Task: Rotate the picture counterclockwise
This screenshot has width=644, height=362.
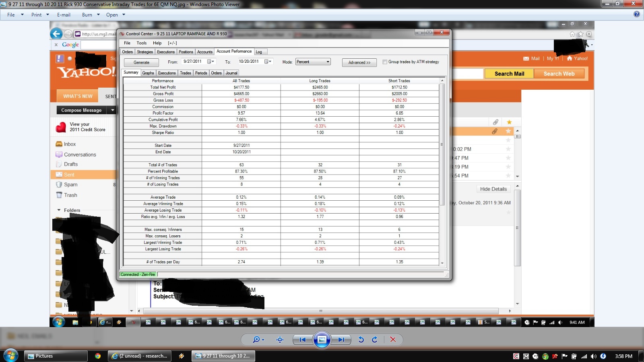Action: point(361,339)
